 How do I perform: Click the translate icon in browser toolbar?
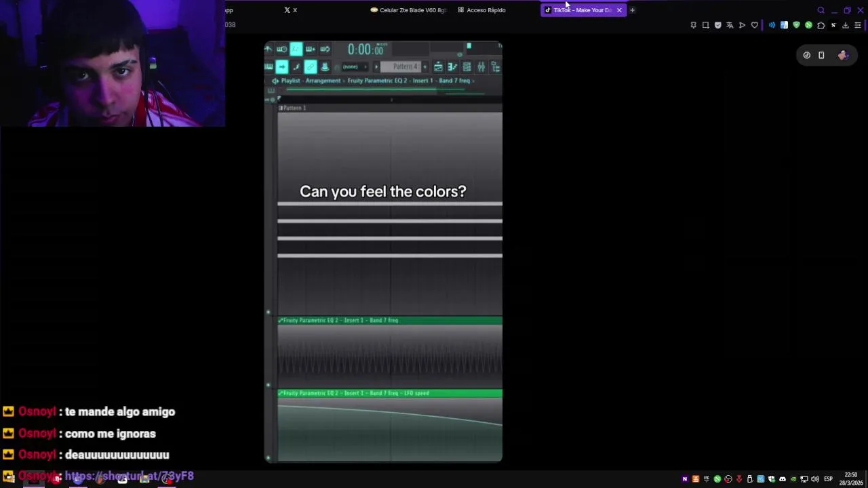point(730,25)
